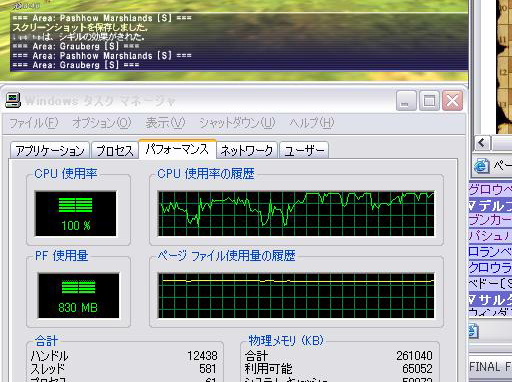512x382 pixels.
Task: Maximize the Task Manager window
Action: click(429, 100)
